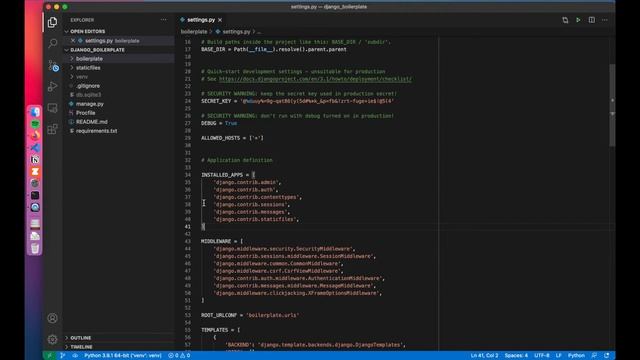Expand the Timeline section
Viewport: 640px width, 360px height.
81,347
